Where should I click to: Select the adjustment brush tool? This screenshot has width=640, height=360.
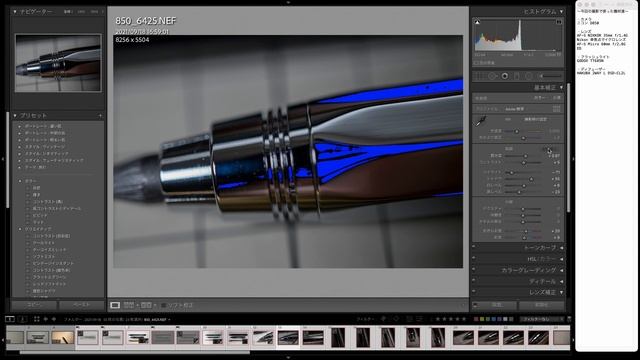tap(550, 76)
